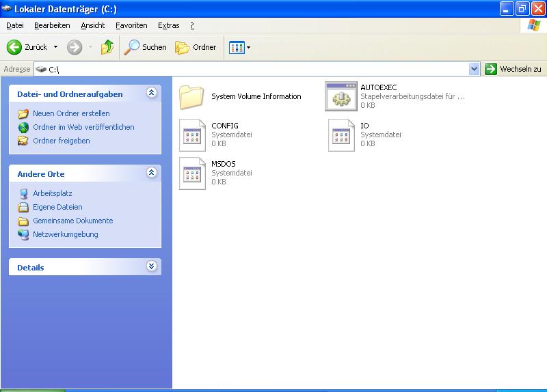
Task: Expand the Details panel
Action: pos(151,266)
